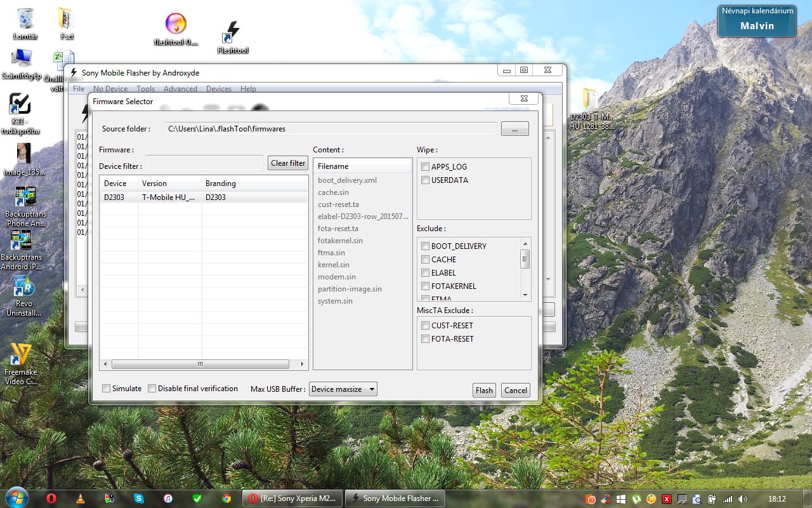Launch VLC media player from taskbar
The image size is (812, 508).
pos(81,498)
